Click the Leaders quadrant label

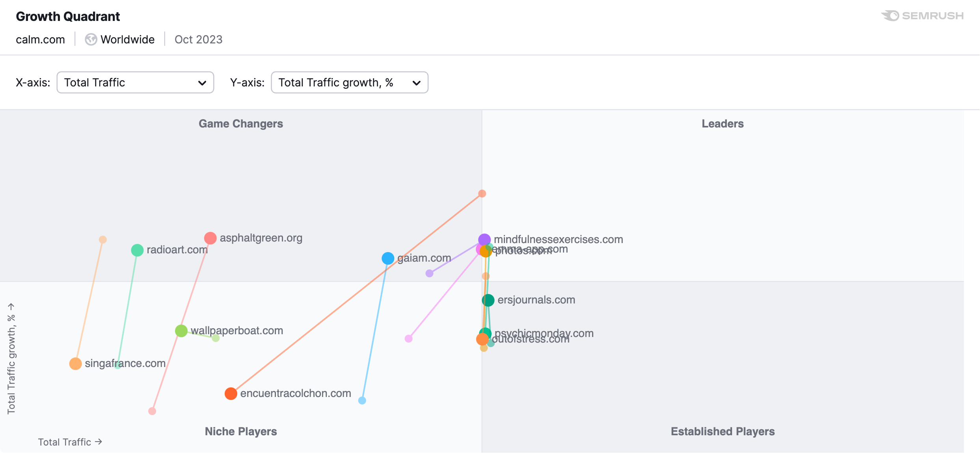tap(723, 124)
